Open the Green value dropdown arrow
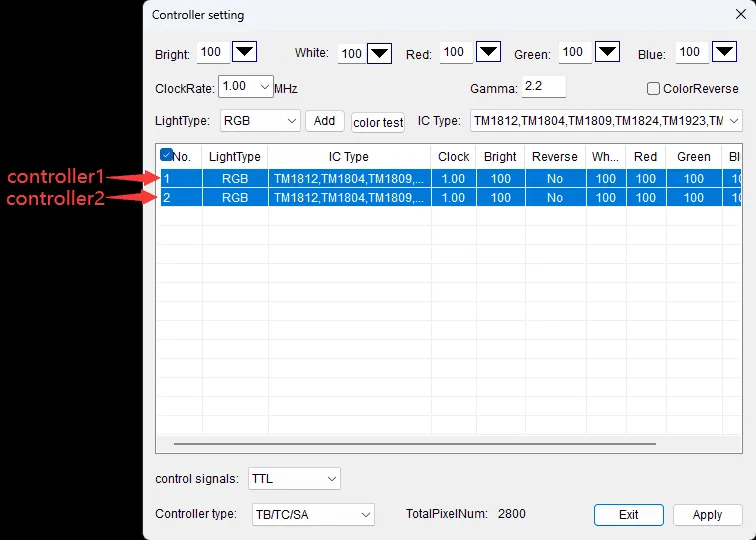 pyautogui.click(x=607, y=53)
